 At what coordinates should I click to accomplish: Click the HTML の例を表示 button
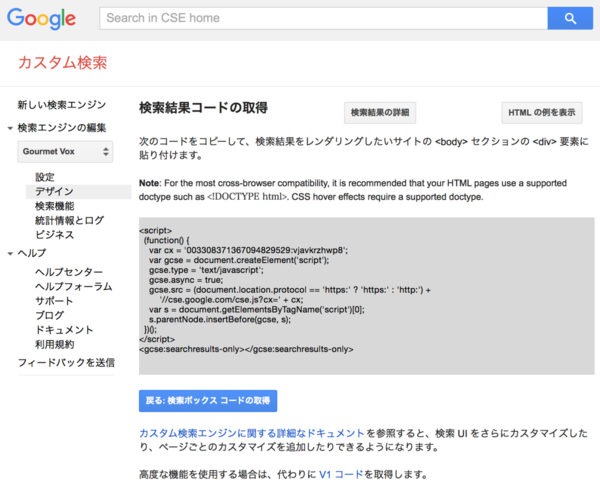(x=542, y=113)
